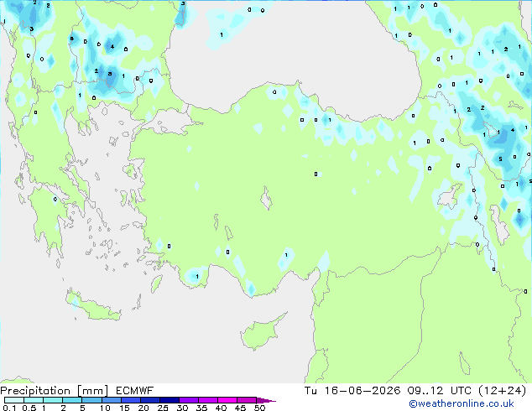
Task: Click the above-50 mm arrow tip of legend
Action: [x=266, y=400]
